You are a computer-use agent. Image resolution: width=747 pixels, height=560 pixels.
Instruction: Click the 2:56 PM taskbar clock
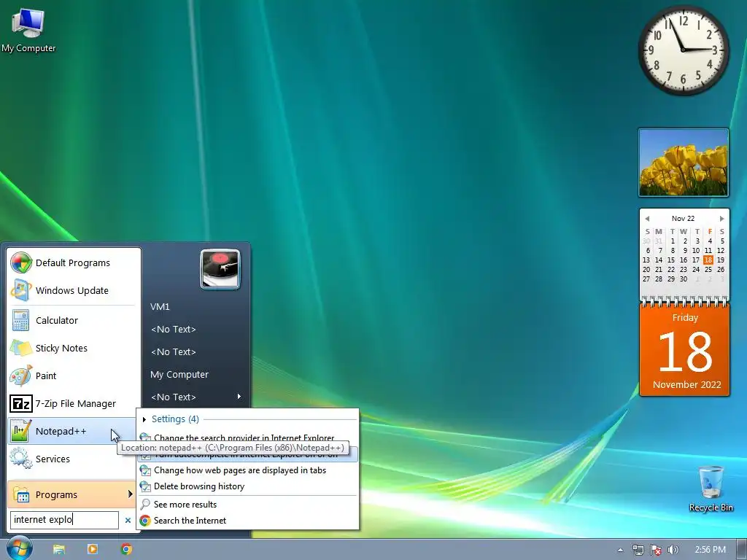(x=710, y=550)
